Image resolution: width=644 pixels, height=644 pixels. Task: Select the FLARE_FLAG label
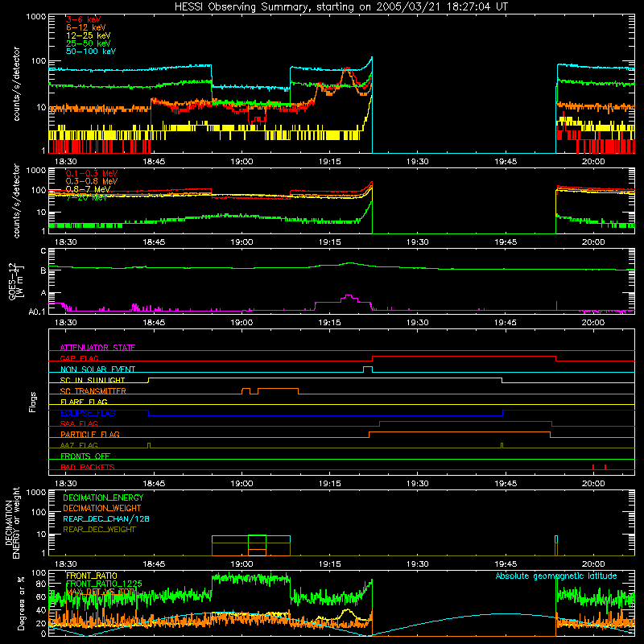coord(84,402)
